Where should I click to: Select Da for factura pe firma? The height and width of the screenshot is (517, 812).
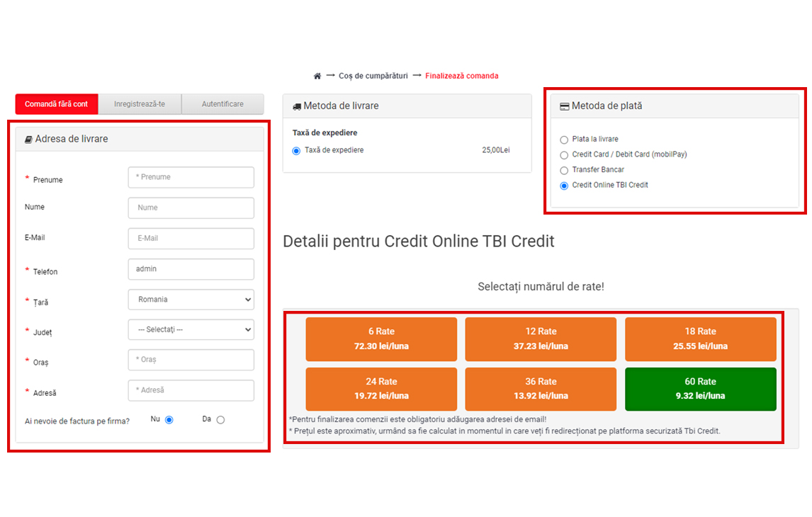[x=220, y=420]
